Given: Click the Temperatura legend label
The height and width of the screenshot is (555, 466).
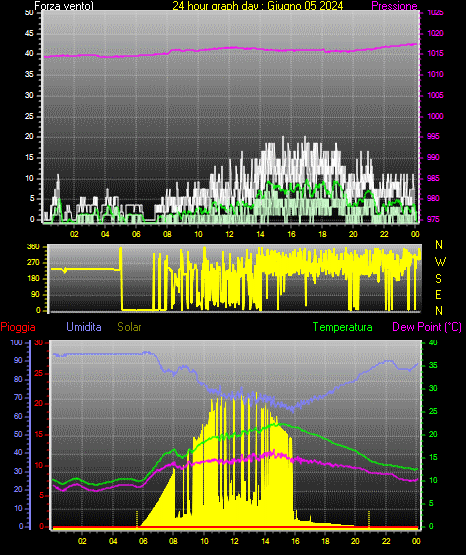Looking at the screenshot, I should coord(343,327).
